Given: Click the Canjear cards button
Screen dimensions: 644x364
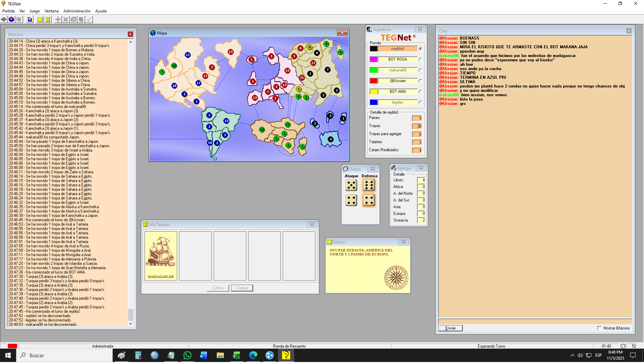Looking at the screenshot, I should 242,288.
